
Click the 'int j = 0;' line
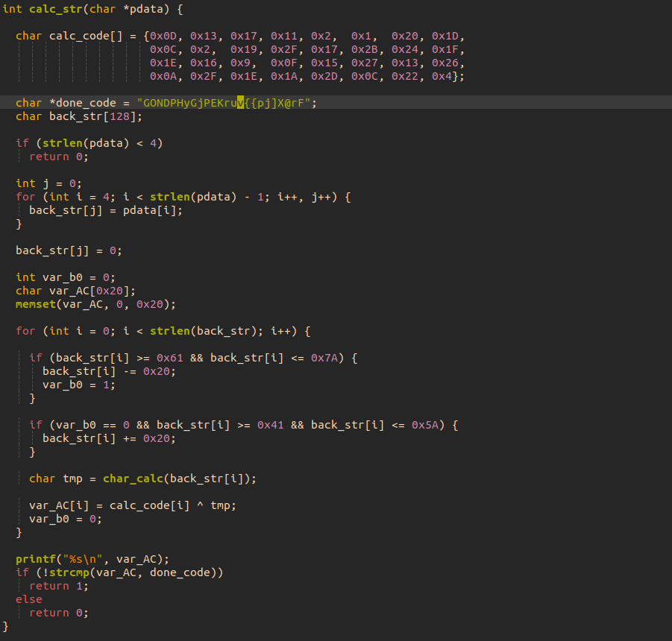pyautogui.click(x=49, y=183)
